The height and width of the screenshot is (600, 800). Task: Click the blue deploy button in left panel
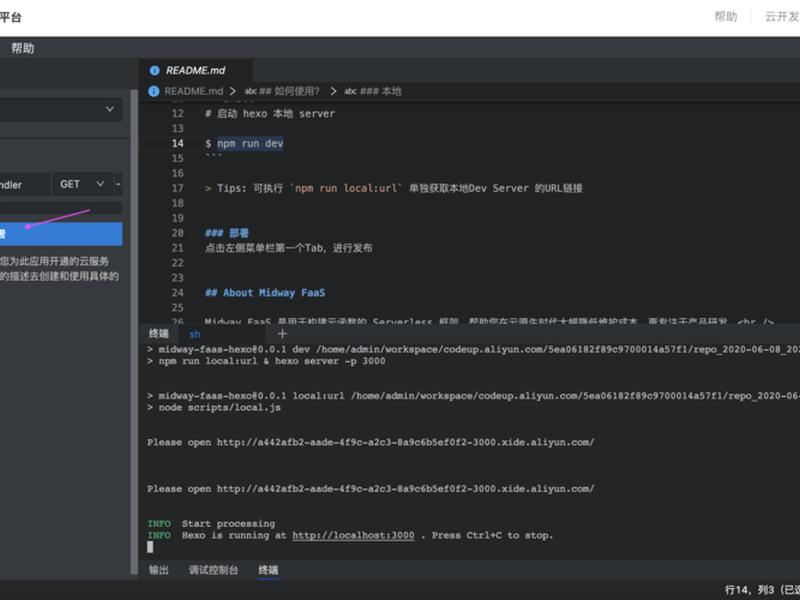(x=61, y=234)
